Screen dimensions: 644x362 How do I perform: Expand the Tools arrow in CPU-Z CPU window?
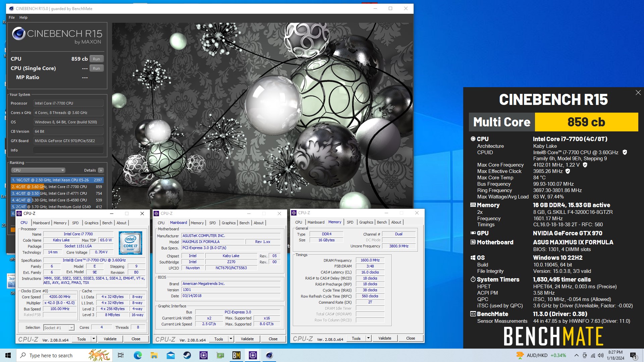[94, 339]
